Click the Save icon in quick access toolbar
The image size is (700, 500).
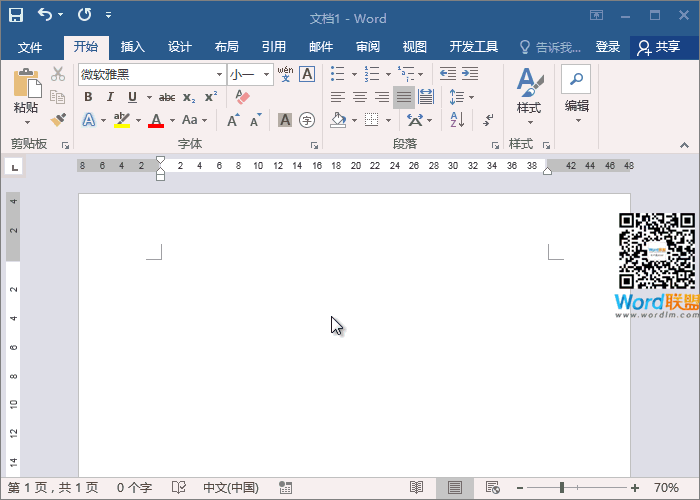click(x=16, y=15)
